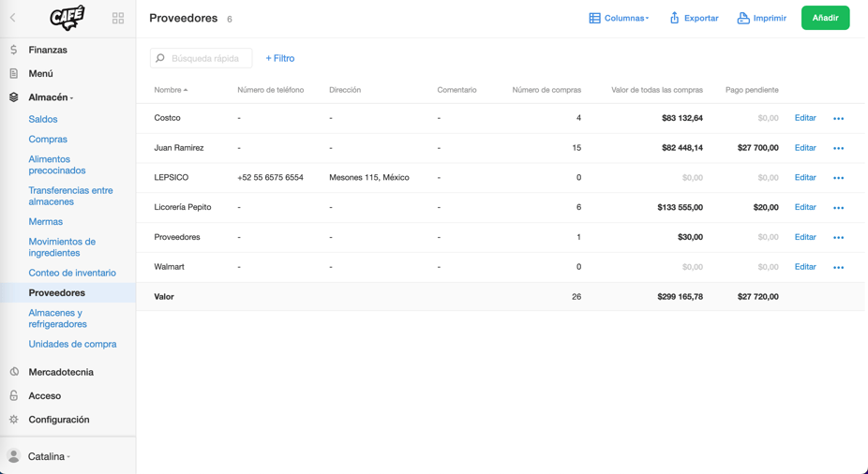
Task: Click Editar for Juan Ramirez
Action: point(804,148)
